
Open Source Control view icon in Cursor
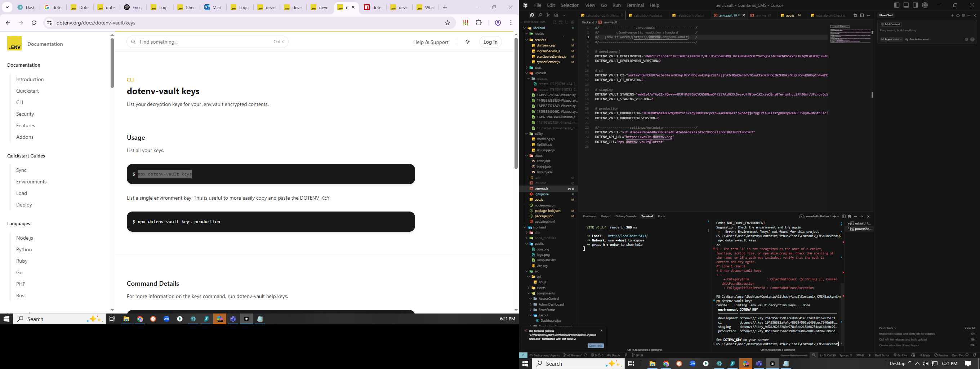click(x=548, y=15)
